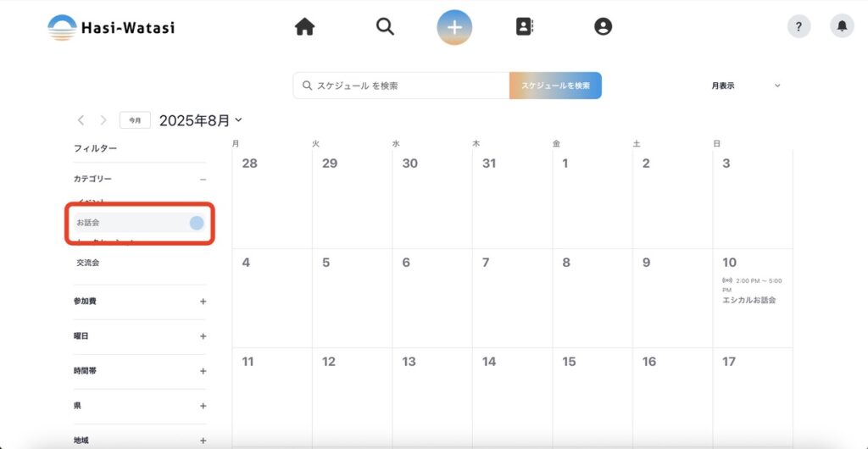Open the notifications bell
This screenshot has width=868, height=449.
point(842,27)
